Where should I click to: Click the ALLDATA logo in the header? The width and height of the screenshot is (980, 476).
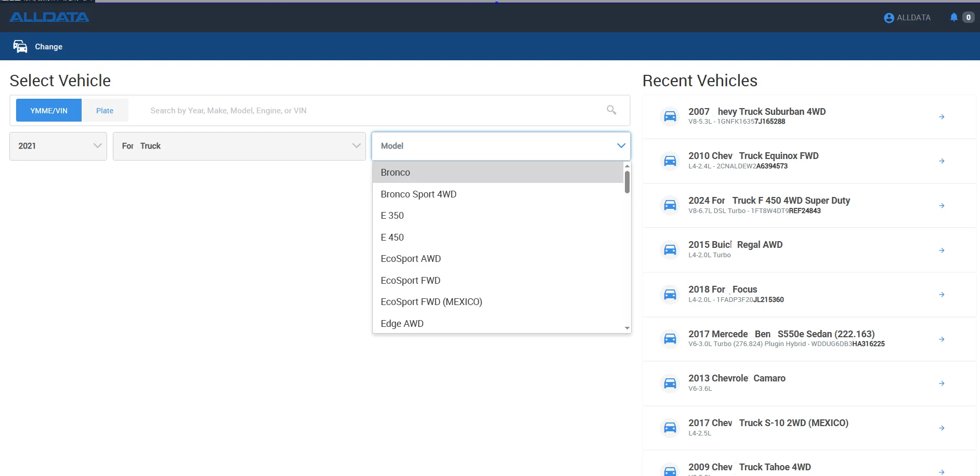[x=49, y=17]
